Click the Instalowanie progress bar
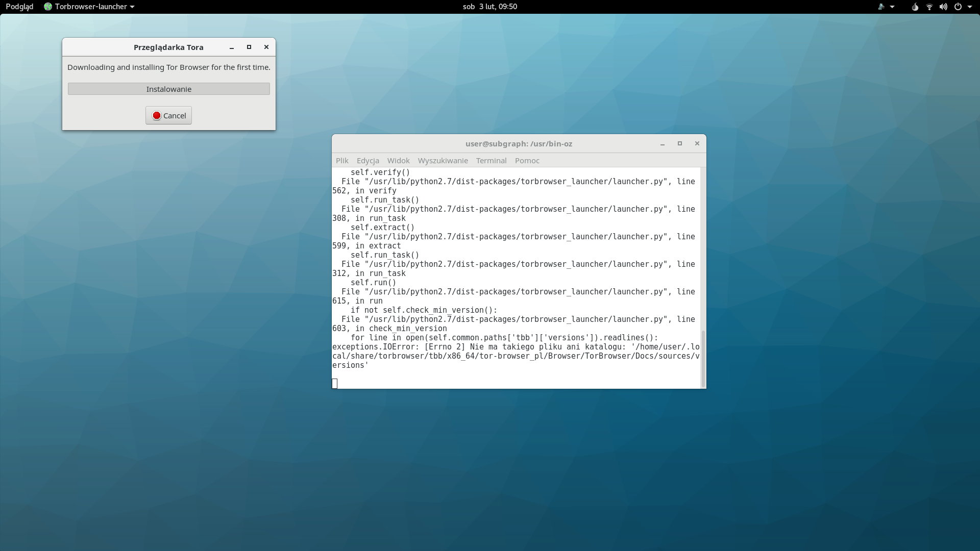The width and height of the screenshot is (980, 551). pyautogui.click(x=168, y=89)
